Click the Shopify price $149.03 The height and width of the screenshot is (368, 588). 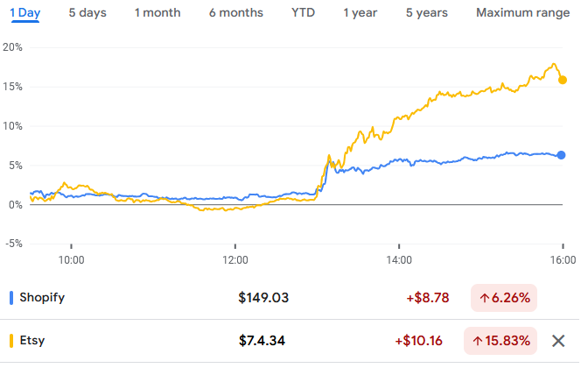[x=263, y=297]
